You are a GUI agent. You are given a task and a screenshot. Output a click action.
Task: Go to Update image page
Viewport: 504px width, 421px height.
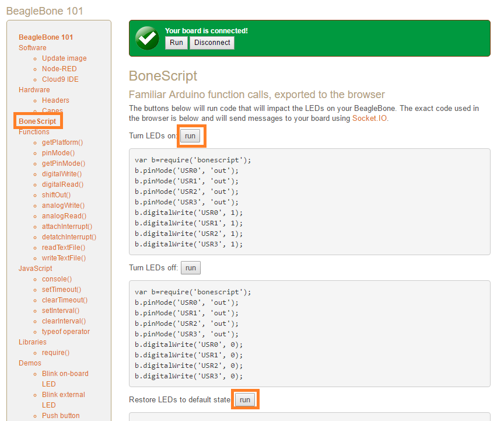[64, 58]
